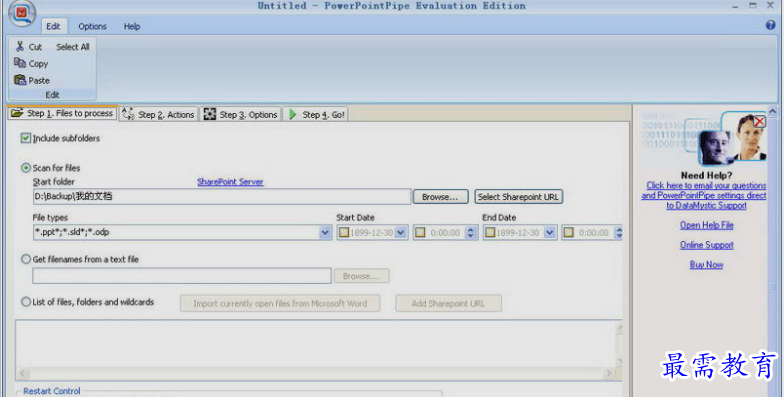Toggle Include subfolders checkbox
784x397 pixels.
[26, 138]
